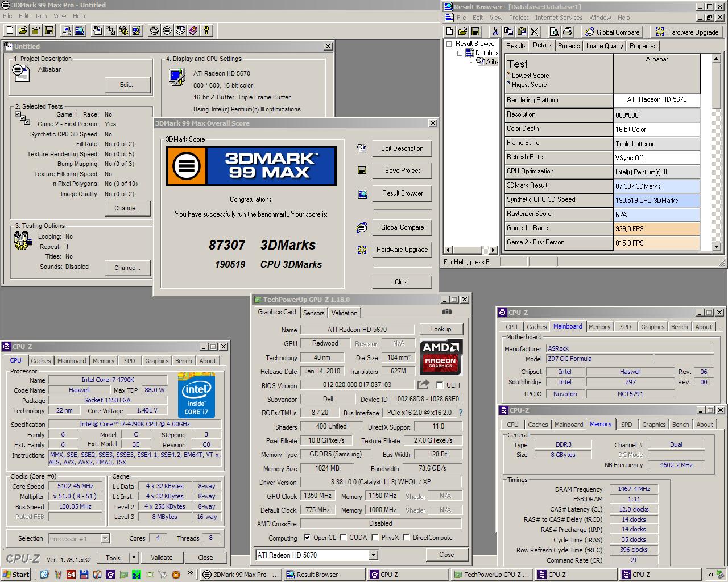The image size is (728, 582).
Task: Click Global Compare button in Result Browser toolbar
Action: 612,32
